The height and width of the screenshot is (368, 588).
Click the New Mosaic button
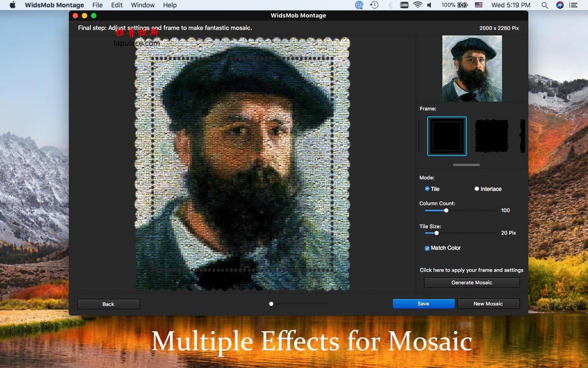pyautogui.click(x=488, y=304)
